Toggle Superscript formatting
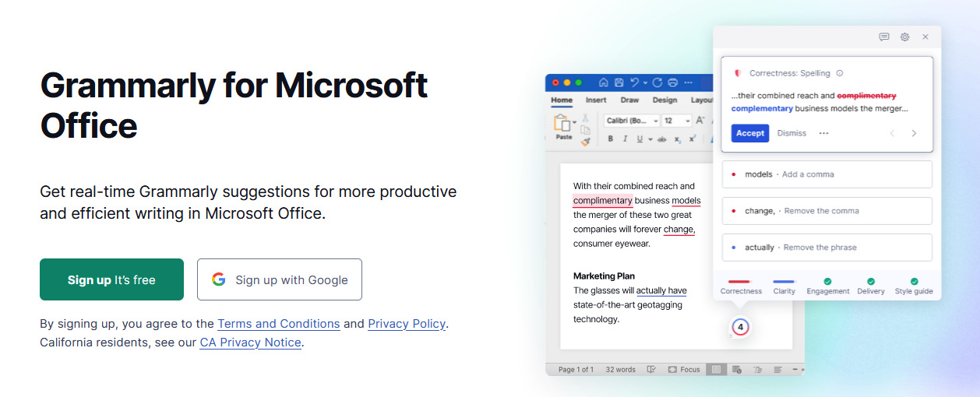The height and width of the screenshot is (397, 980). pyautogui.click(x=692, y=139)
